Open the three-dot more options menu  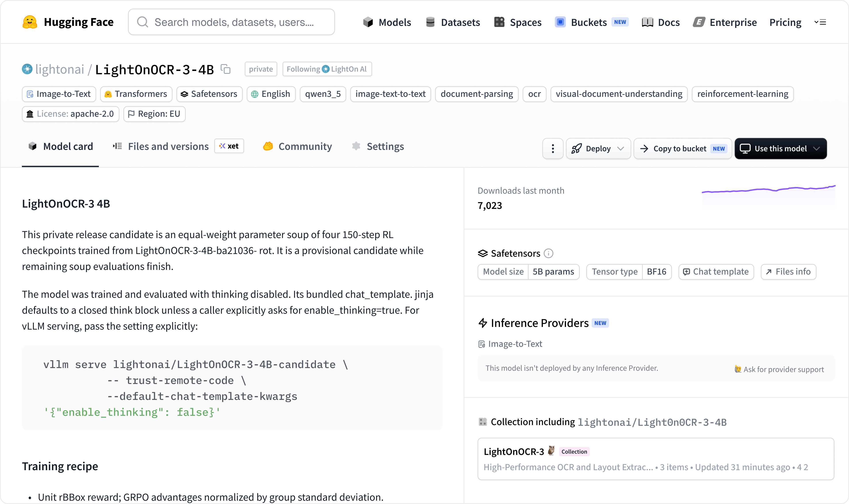tap(553, 148)
